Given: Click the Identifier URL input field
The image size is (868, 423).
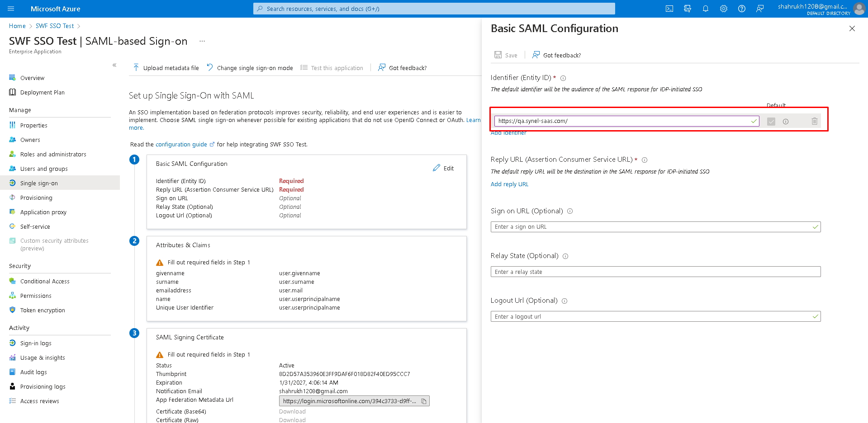Looking at the screenshot, I should [x=626, y=121].
